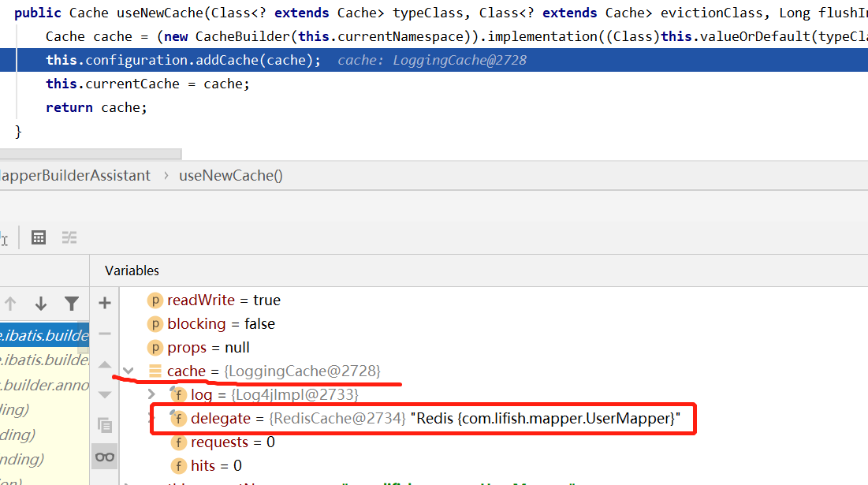Screen dimensions: 868x485
Task: Select the props = null variable
Action: tap(198, 348)
